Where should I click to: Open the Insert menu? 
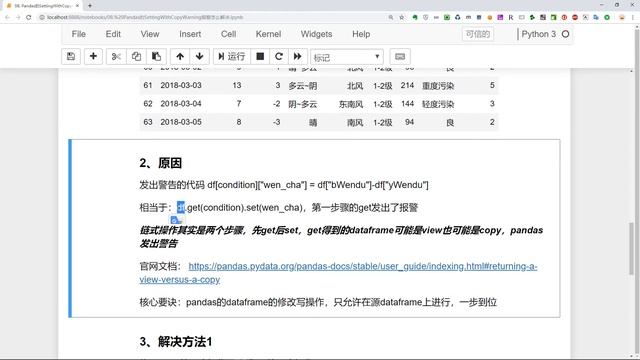pos(190,34)
